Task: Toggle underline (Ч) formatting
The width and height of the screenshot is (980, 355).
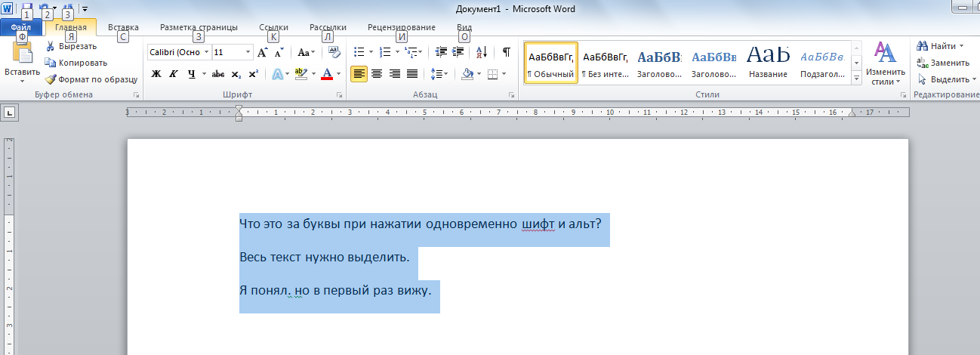Action: point(191,74)
